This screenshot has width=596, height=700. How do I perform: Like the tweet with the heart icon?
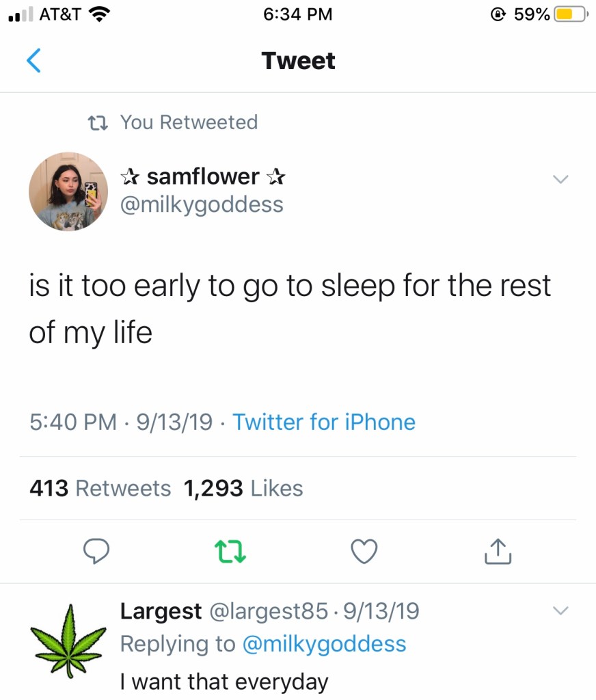364,551
